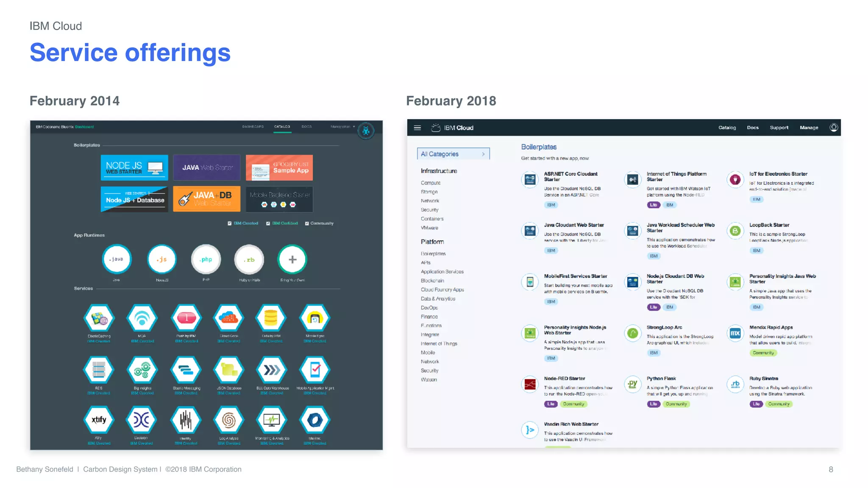Open Docs in IBM Cloud header
The image size is (868, 488).
click(x=753, y=128)
